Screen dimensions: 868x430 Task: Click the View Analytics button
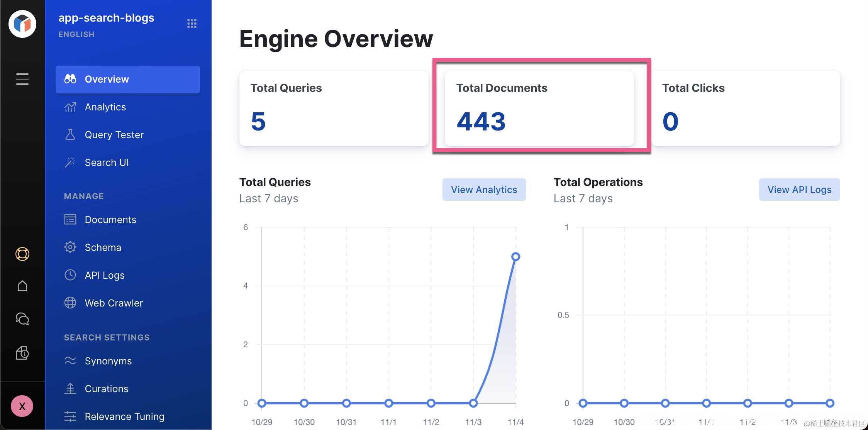(484, 190)
